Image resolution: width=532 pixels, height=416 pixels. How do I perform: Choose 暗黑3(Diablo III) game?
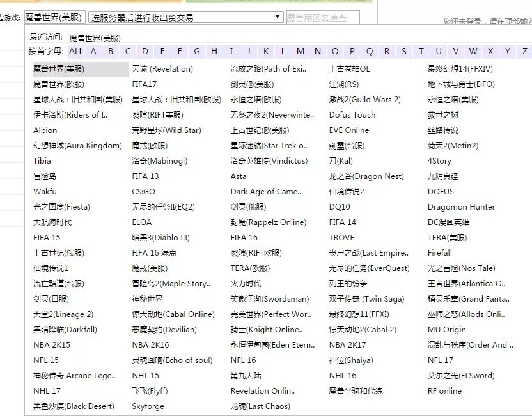(161, 237)
